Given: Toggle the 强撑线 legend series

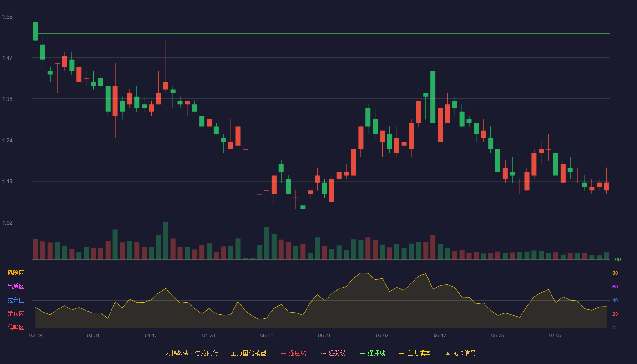Looking at the screenshot, I should tap(373, 353).
